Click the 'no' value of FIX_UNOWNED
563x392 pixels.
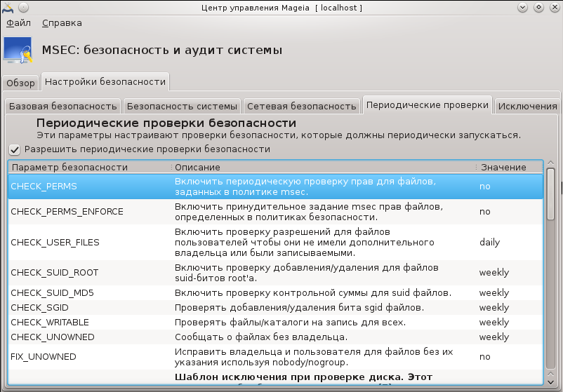pos(484,357)
